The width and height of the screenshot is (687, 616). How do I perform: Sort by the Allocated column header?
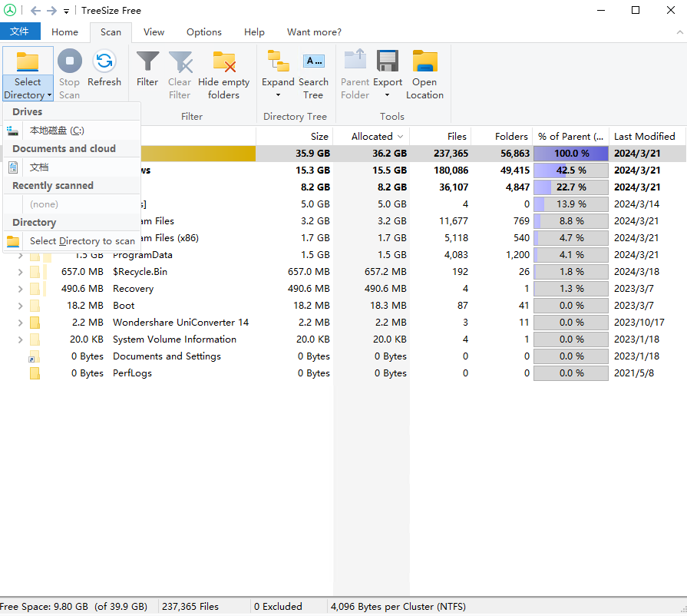pos(372,137)
